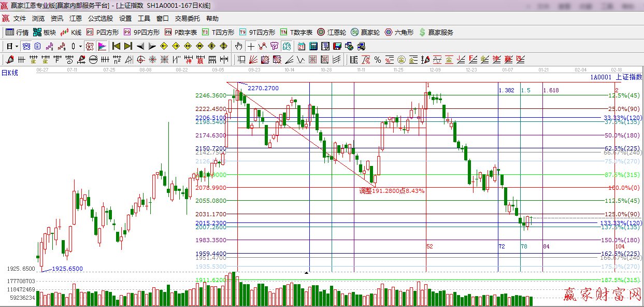
Task: Toggle the red-bordered chart overlay button
Action: point(90,46)
